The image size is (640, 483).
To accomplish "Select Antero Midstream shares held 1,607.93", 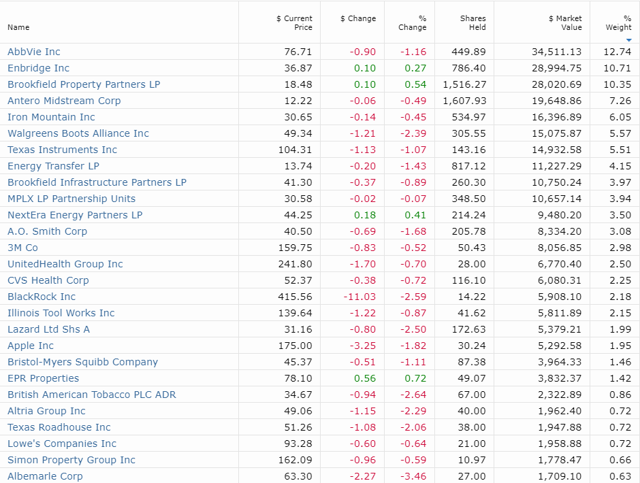I will tap(464, 101).
